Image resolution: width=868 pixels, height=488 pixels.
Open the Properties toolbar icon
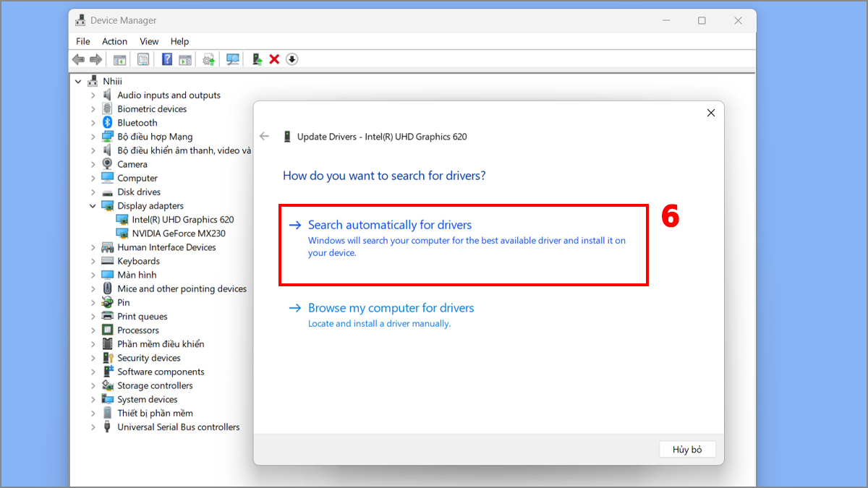coord(142,59)
